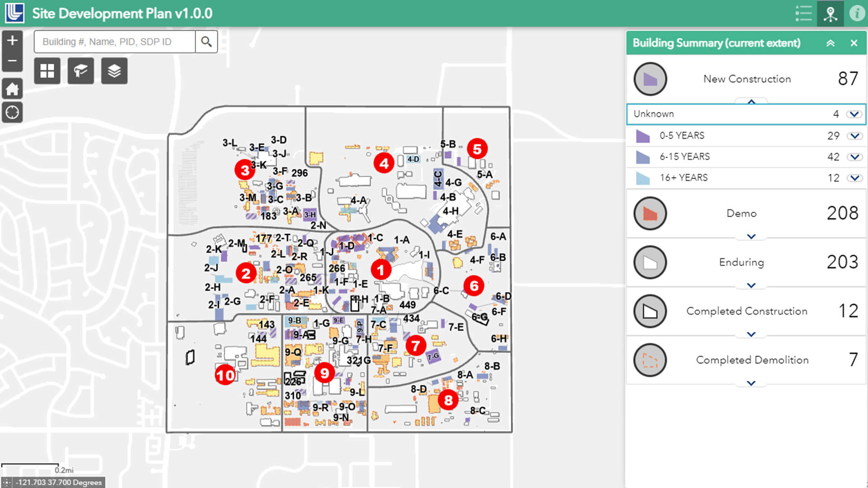The height and width of the screenshot is (488, 868).
Task: Toggle the Enduring category circle icon
Action: [x=650, y=262]
